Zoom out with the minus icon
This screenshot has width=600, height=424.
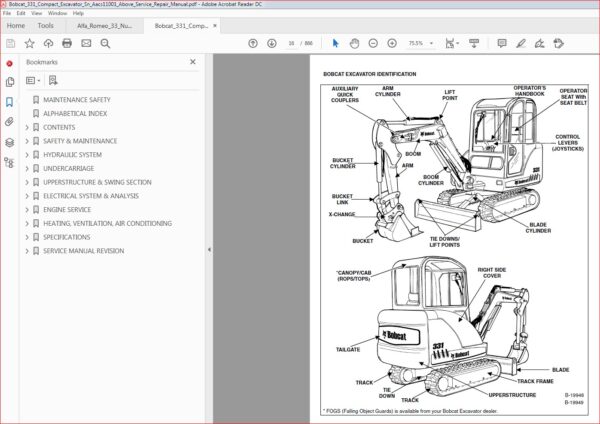[373, 43]
